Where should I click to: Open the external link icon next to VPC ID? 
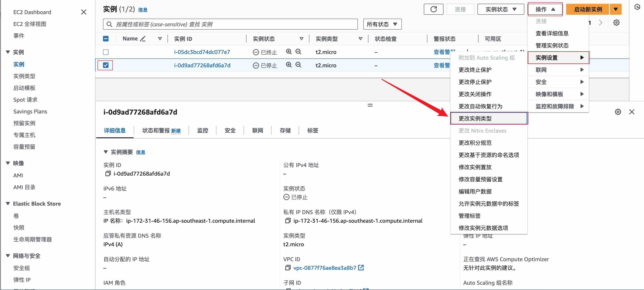(361, 268)
